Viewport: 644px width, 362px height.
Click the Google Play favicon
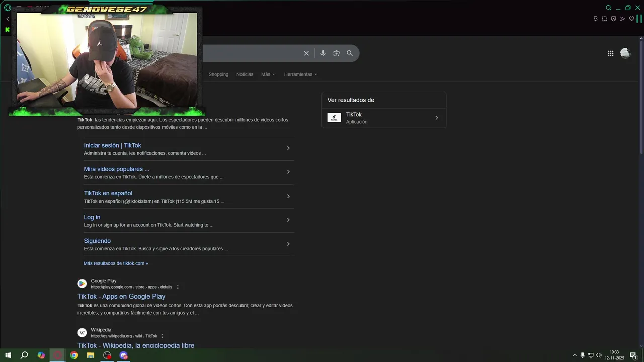click(82, 283)
